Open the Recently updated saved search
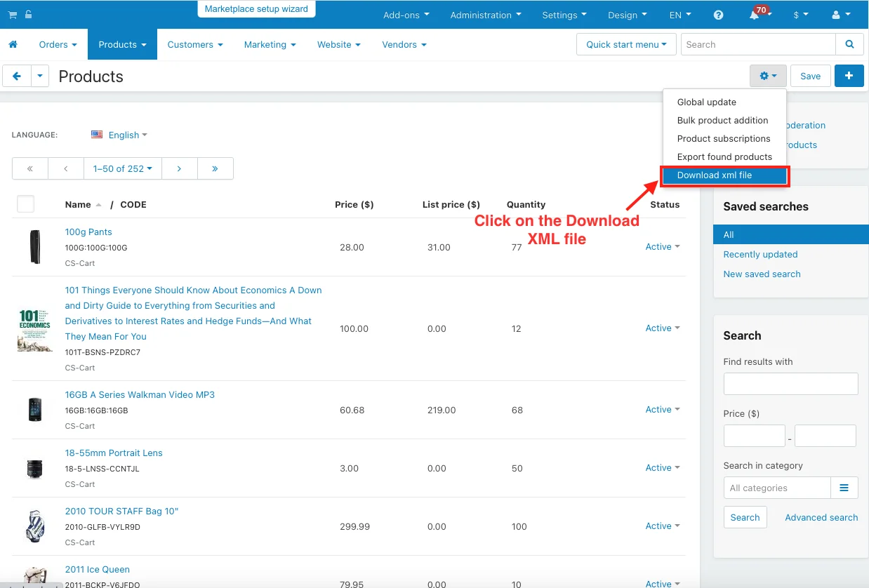The height and width of the screenshot is (588, 869). 760,254
